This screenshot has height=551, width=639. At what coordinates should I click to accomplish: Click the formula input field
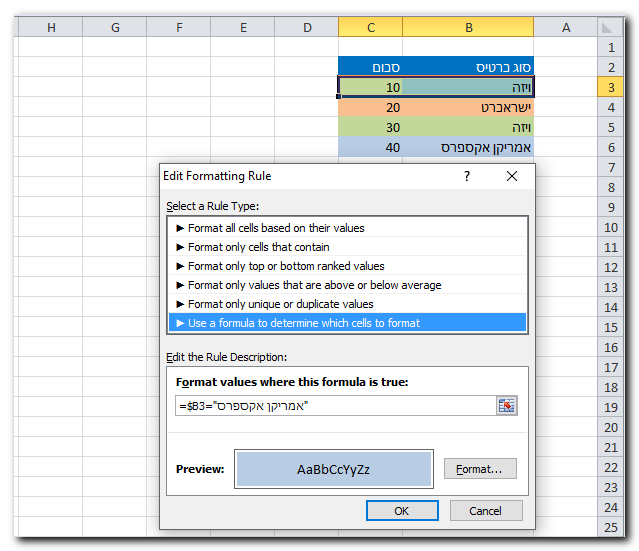pyautogui.click(x=335, y=405)
